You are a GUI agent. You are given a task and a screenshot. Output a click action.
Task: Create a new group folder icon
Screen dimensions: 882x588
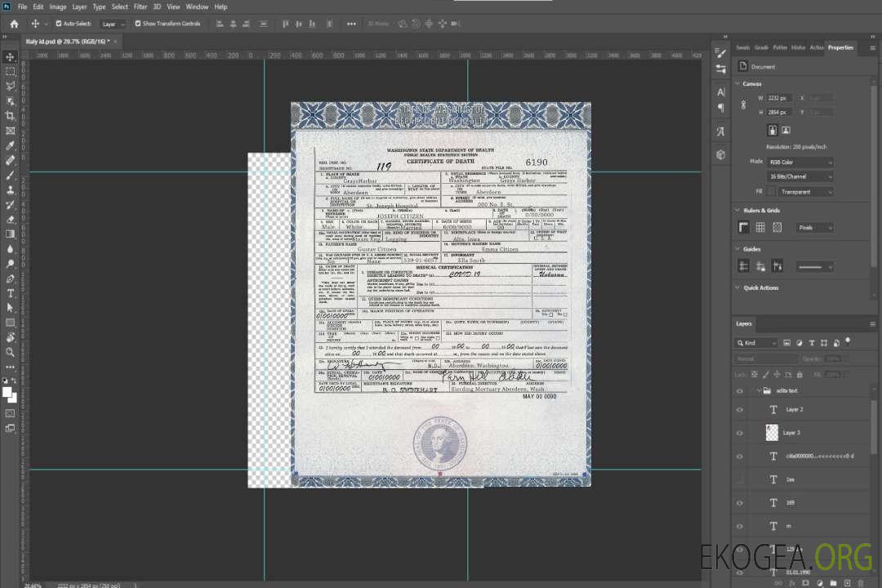[833, 583]
